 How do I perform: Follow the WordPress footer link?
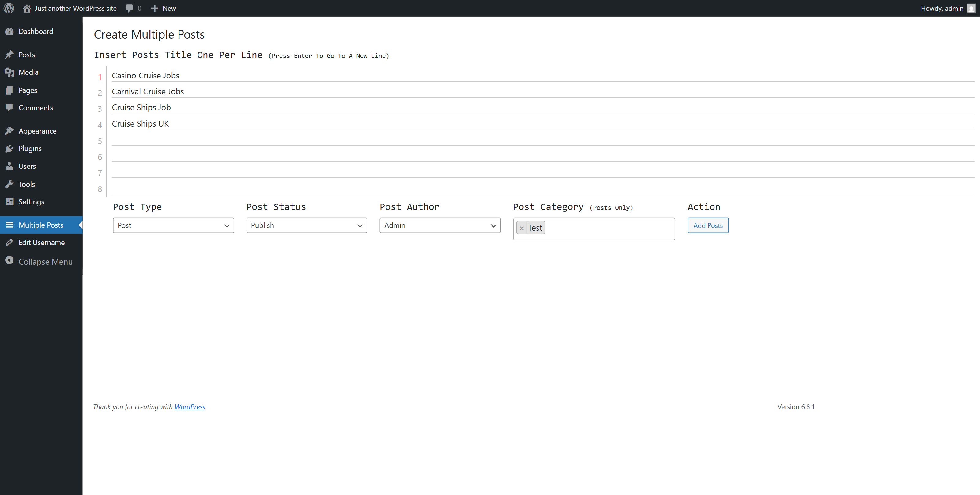coord(190,407)
